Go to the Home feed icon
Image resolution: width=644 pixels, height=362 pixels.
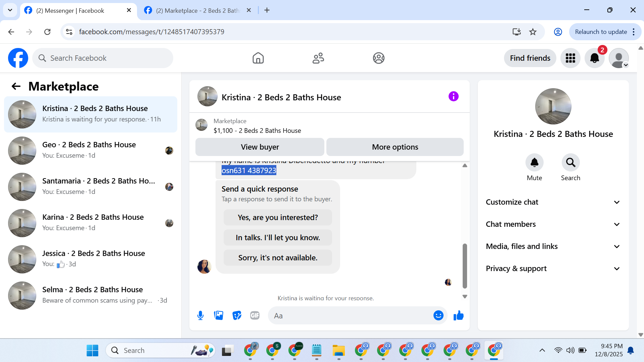258,58
